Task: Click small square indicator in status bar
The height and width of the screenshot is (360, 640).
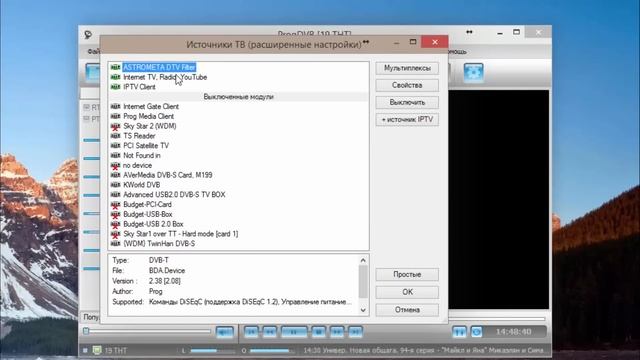Action: point(85,350)
